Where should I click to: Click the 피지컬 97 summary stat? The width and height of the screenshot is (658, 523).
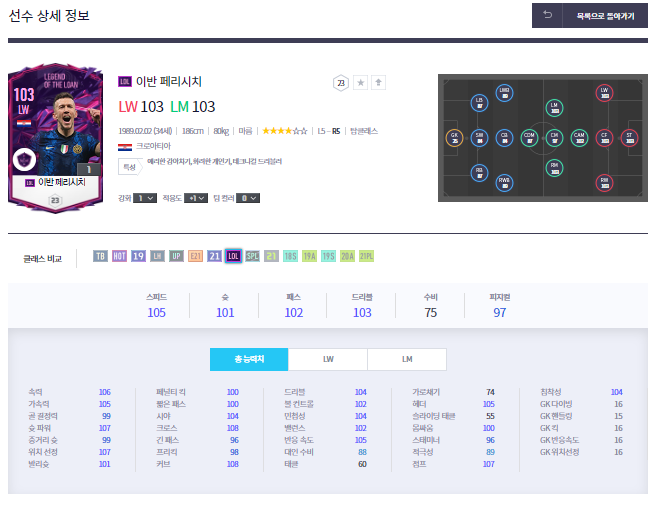[499, 306]
